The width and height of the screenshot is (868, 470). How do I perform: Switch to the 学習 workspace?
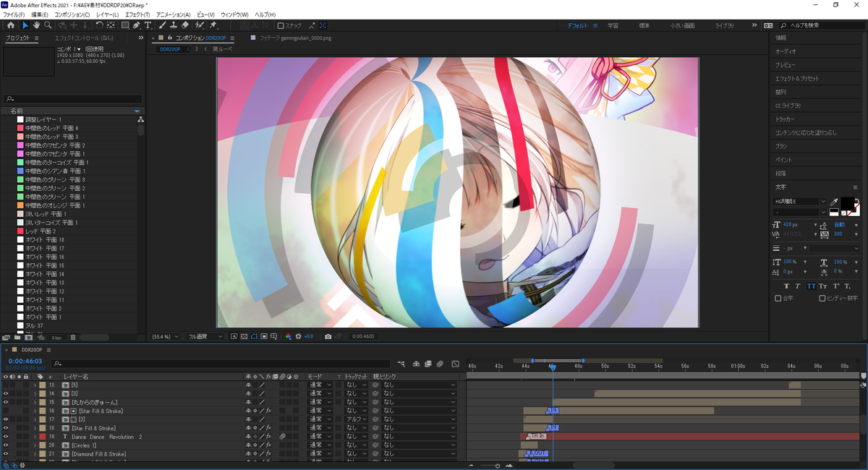pyautogui.click(x=613, y=25)
